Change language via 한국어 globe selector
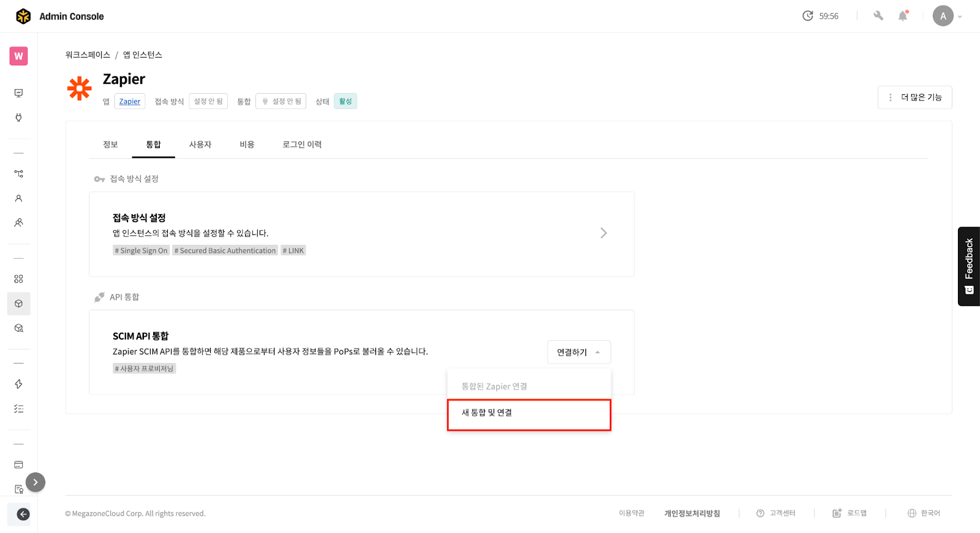The height and width of the screenshot is (533, 980). [x=924, y=513]
